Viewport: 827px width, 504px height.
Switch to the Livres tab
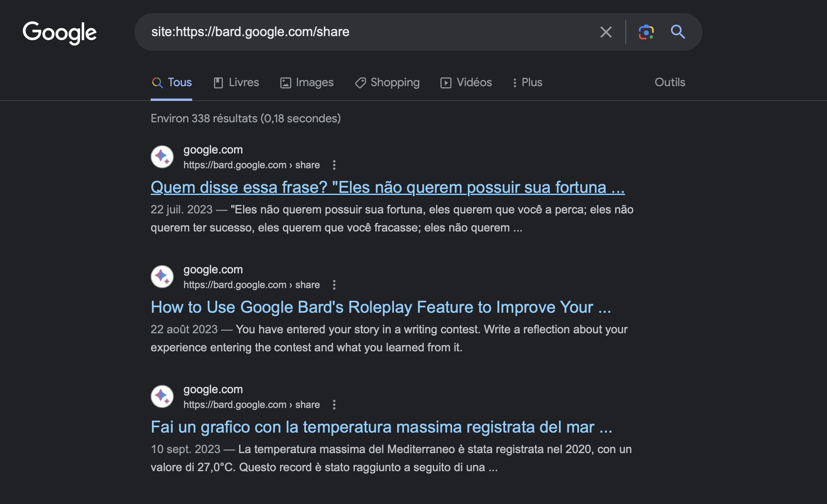(x=237, y=82)
